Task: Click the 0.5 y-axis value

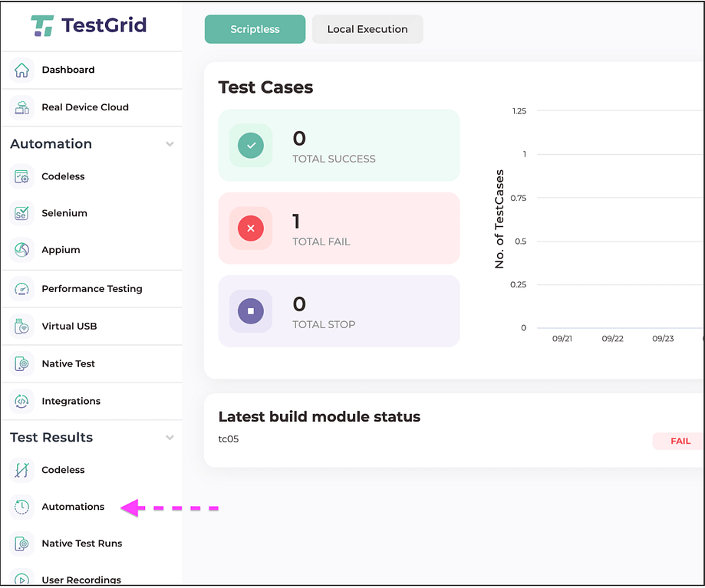Action: [521, 241]
